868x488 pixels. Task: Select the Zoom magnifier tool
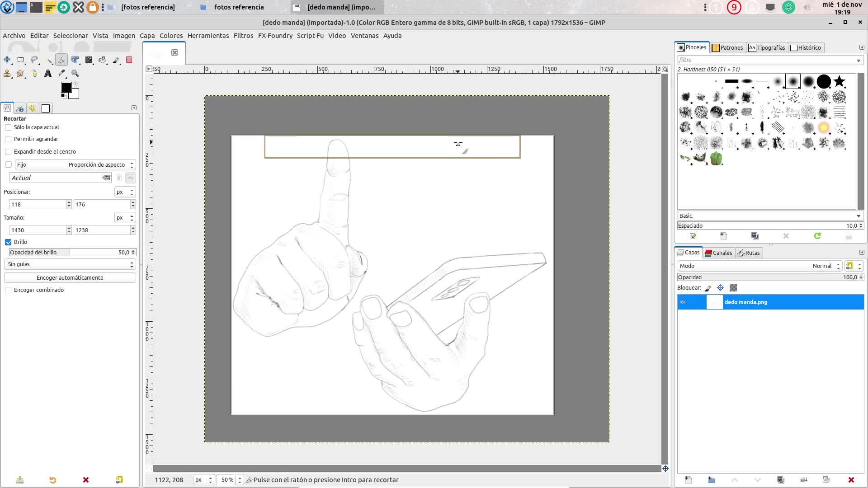point(75,73)
